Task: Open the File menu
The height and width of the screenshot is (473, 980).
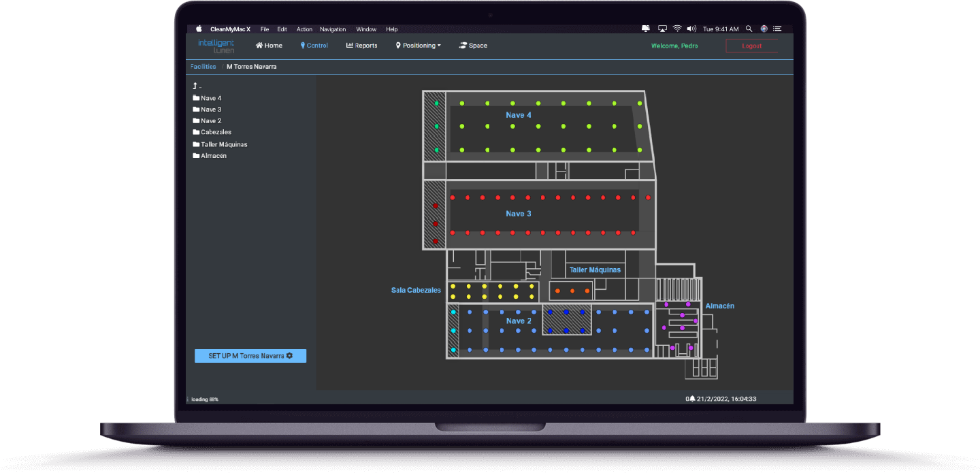Action: [265, 29]
